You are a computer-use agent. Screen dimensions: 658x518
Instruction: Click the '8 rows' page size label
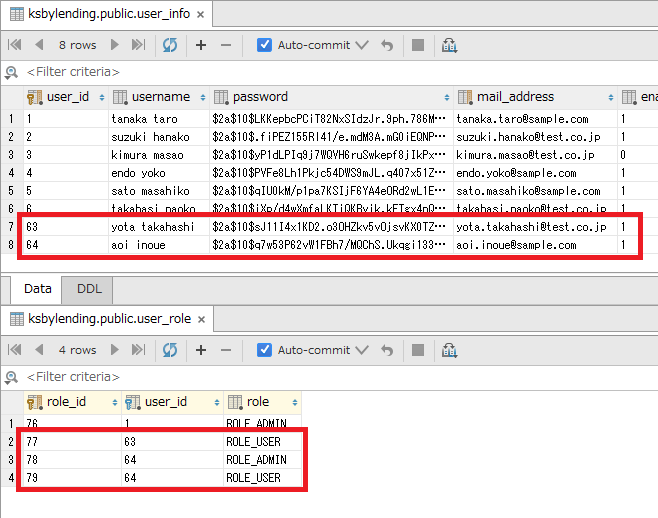pyautogui.click(x=78, y=45)
